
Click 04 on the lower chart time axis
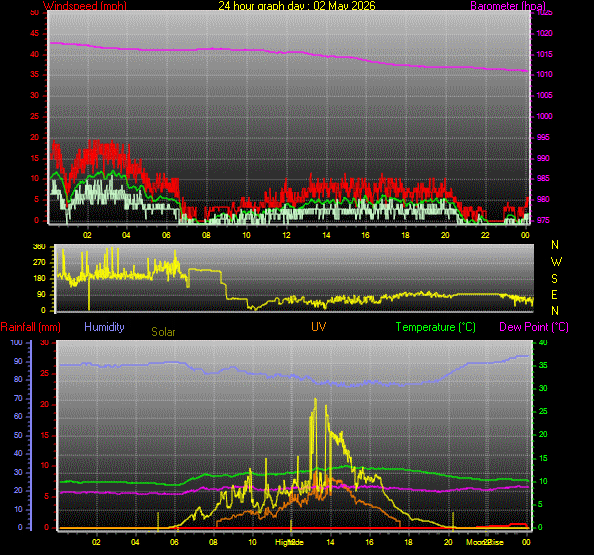pyautogui.click(x=135, y=542)
